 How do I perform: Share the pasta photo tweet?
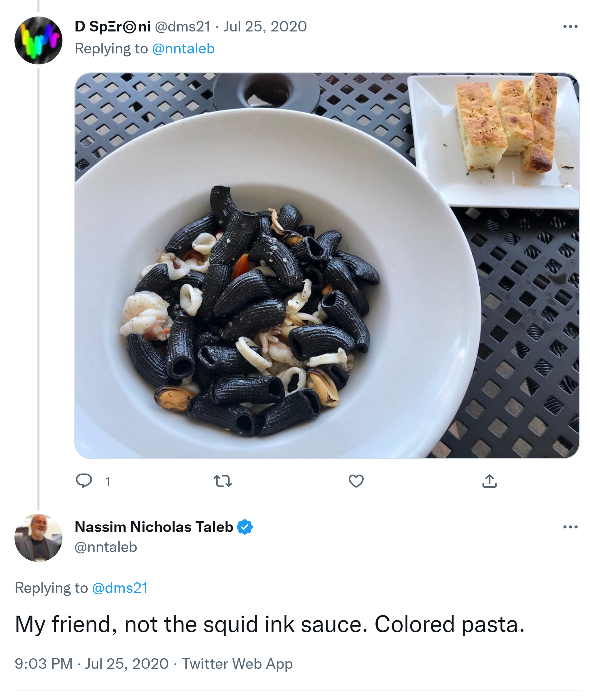[489, 481]
